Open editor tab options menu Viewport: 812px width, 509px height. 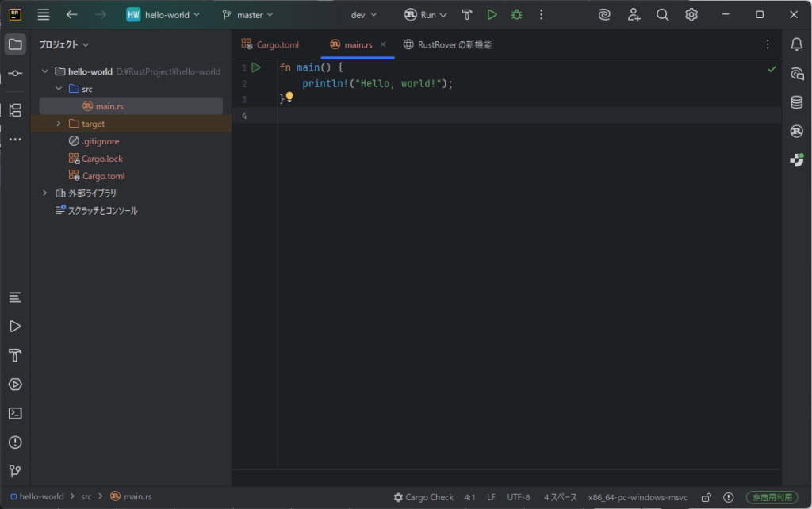click(x=768, y=44)
